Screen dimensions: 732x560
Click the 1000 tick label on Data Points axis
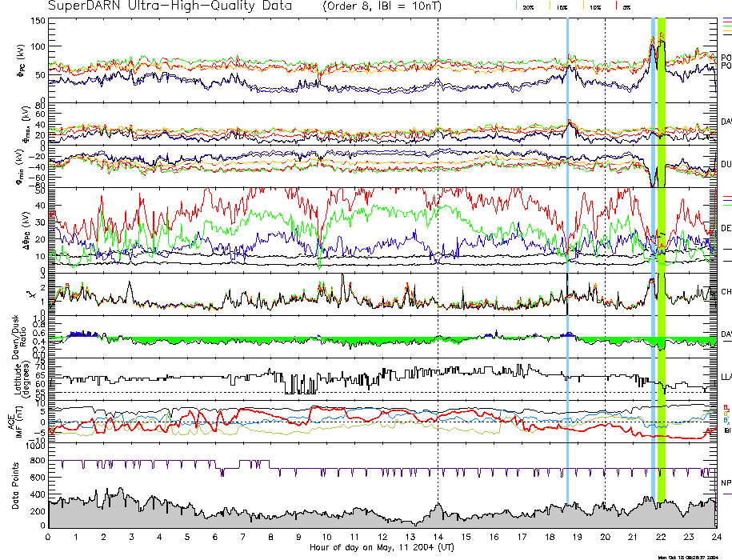[x=35, y=449]
